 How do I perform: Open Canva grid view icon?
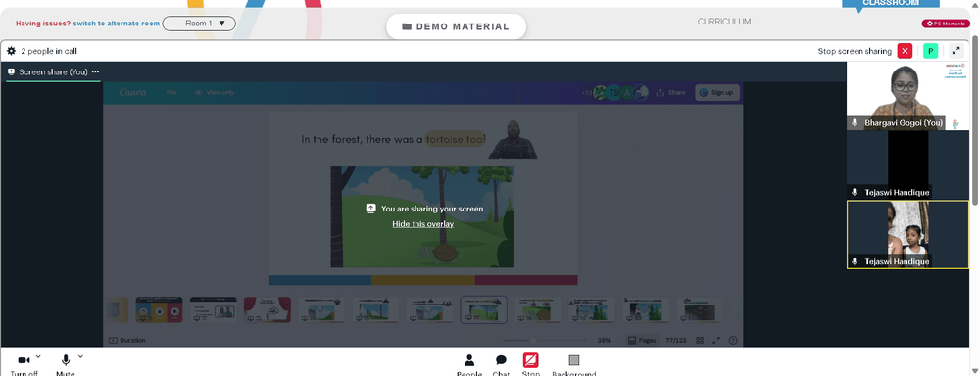[x=700, y=341]
